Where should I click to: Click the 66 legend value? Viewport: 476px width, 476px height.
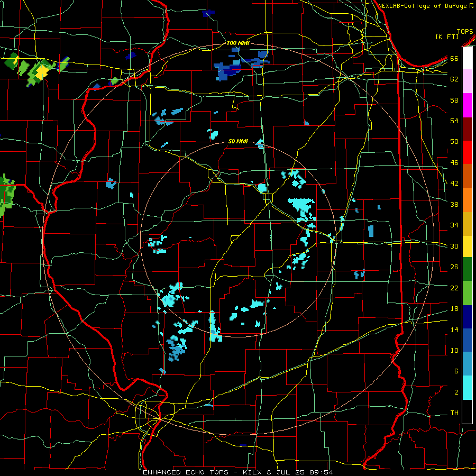click(454, 58)
